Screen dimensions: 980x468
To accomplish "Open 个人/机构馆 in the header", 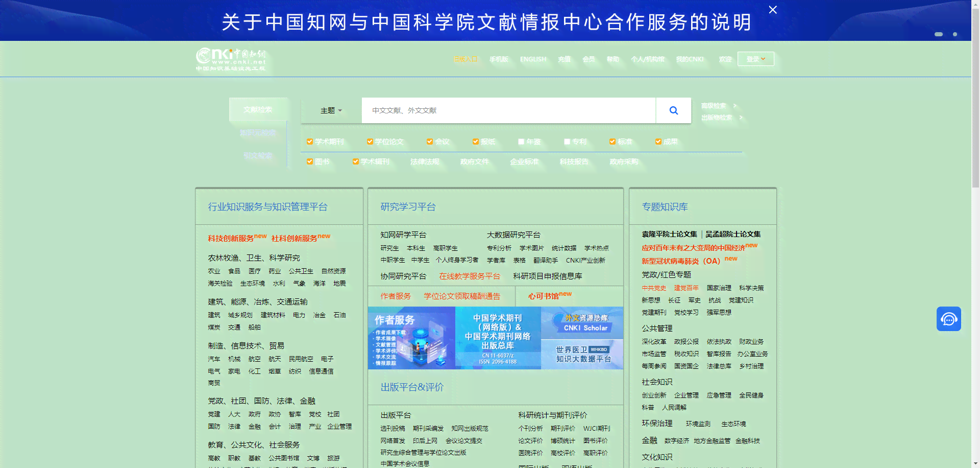I will tap(647, 59).
